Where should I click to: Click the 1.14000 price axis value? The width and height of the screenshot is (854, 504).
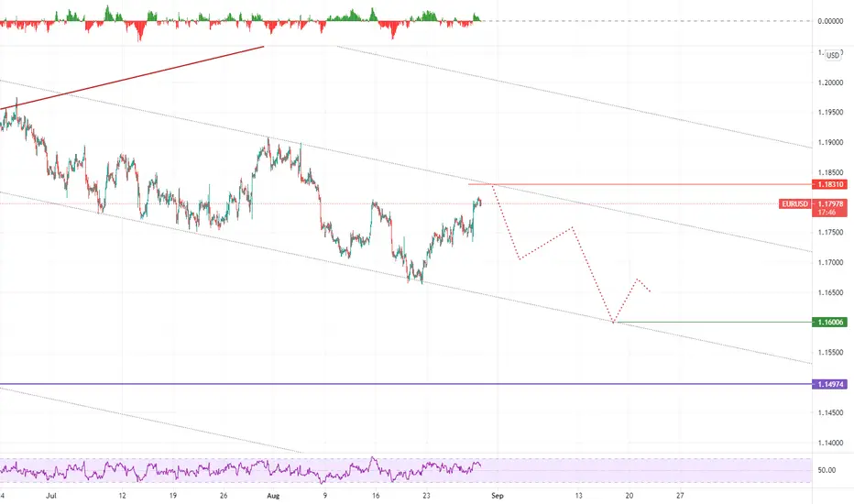(x=830, y=443)
